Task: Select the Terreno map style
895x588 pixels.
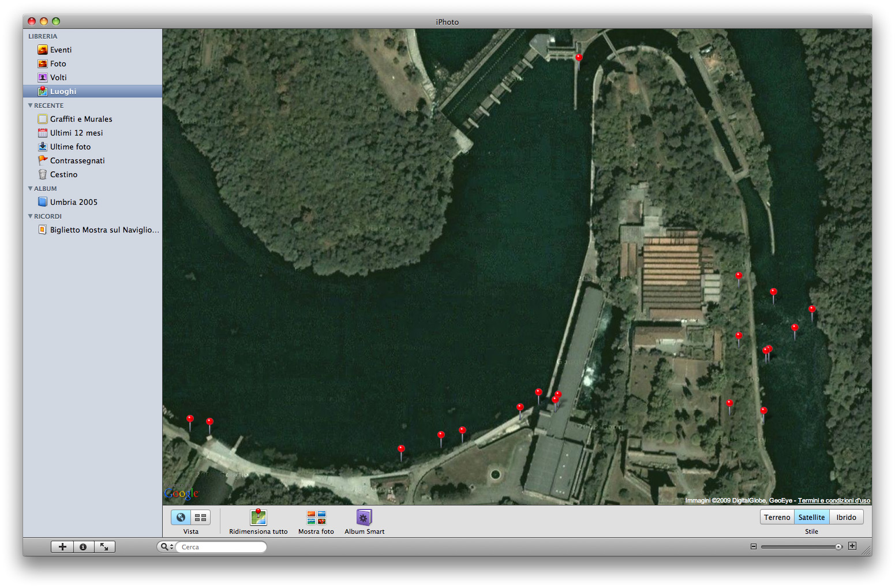Action: click(777, 517)
